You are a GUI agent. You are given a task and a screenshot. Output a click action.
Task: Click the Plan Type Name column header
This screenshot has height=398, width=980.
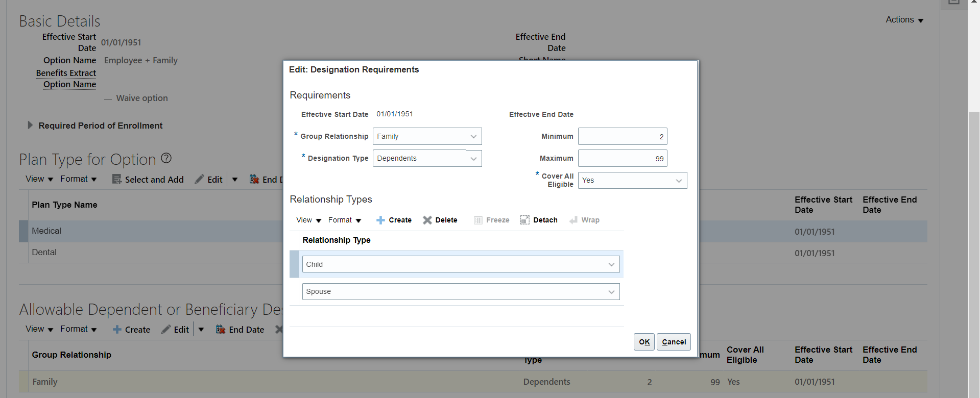(x=64, y=205)
